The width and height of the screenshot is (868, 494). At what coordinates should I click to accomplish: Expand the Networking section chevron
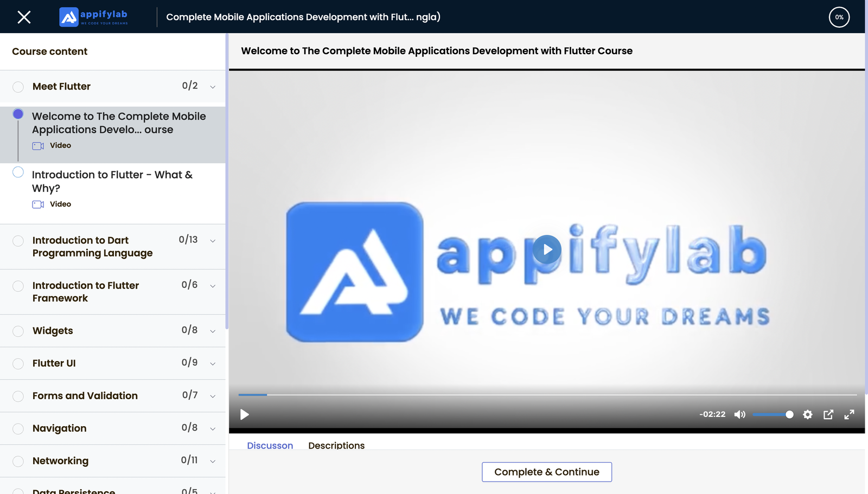click(x=213, y=461)
